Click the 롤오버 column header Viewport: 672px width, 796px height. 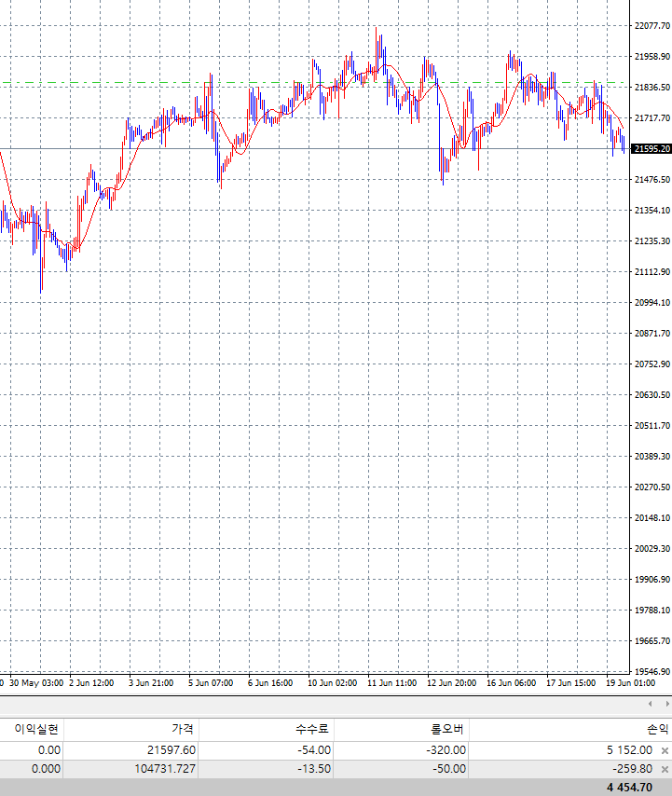pyautogui.click(x=448, y=729)
